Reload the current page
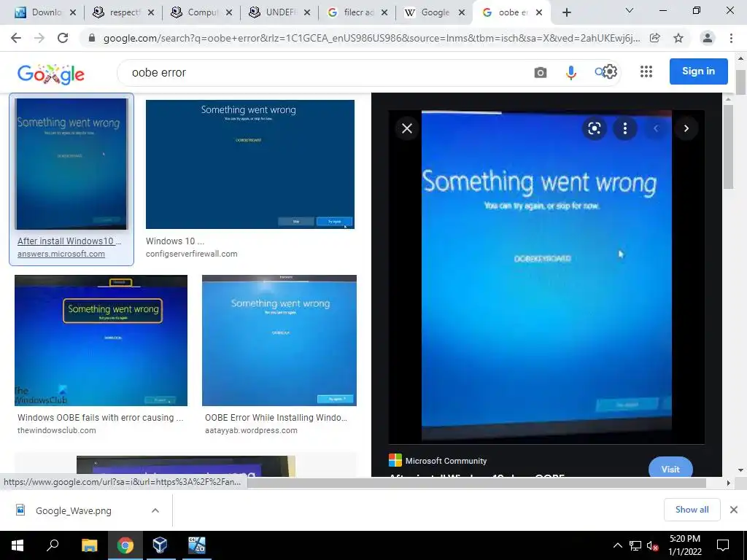 point(63,38)
